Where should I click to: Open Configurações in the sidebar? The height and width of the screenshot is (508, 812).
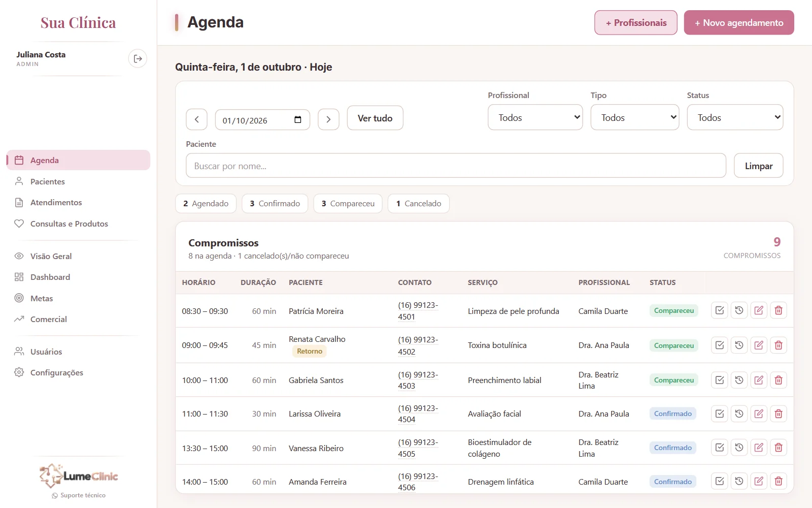pyautogui.click(x=78, y=372)
